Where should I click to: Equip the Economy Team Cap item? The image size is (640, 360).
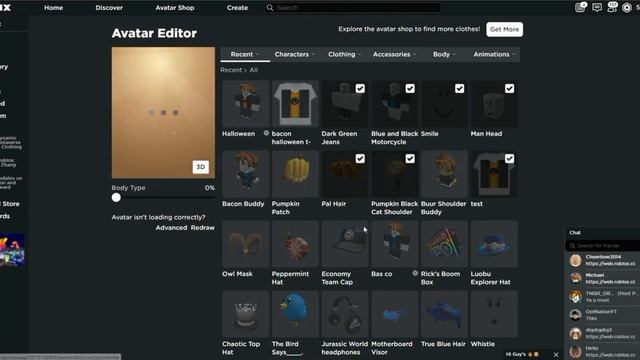click(345, 244)
